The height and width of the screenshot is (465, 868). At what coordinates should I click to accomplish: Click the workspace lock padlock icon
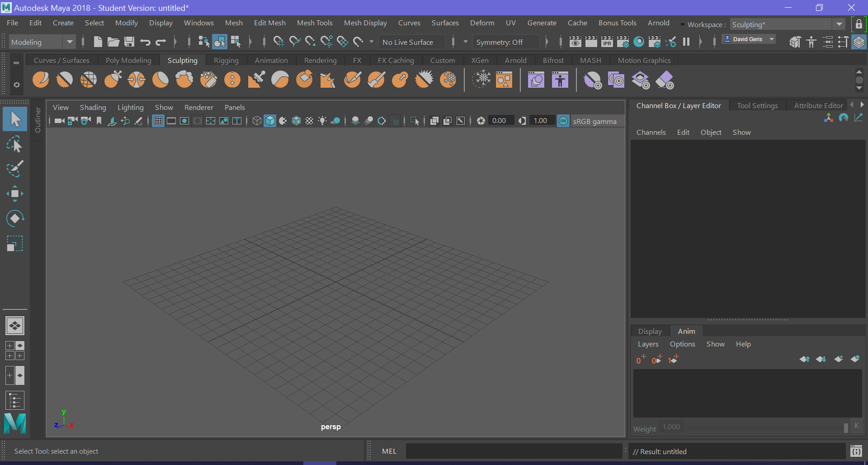click(859, 24)
